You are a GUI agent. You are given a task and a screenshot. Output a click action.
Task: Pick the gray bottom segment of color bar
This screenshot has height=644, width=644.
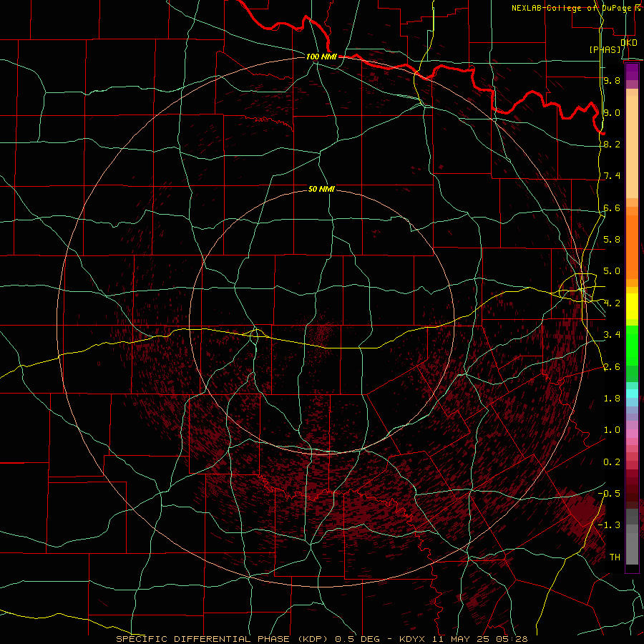[632, 548]
